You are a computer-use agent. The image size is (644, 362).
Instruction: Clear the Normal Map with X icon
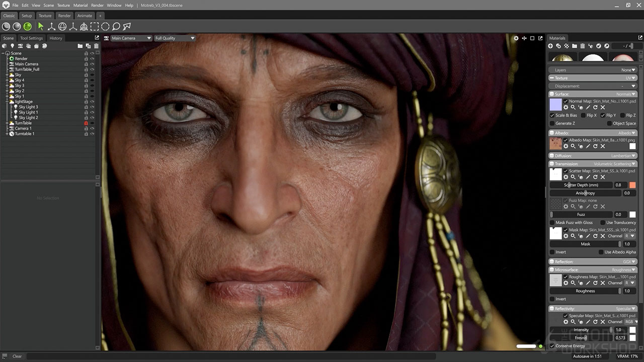pyautogui.click(x=602, y=108)
